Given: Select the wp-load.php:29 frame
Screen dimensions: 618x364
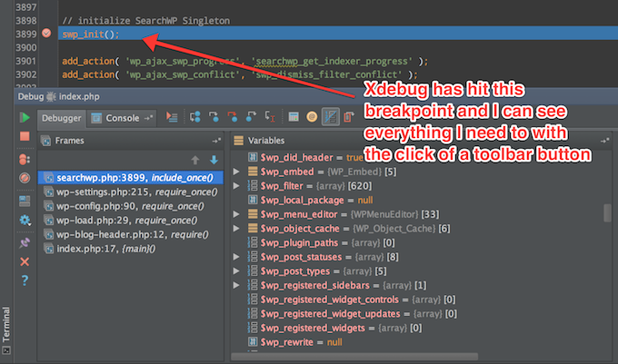Looking at the screenshot, I should 131,221.
